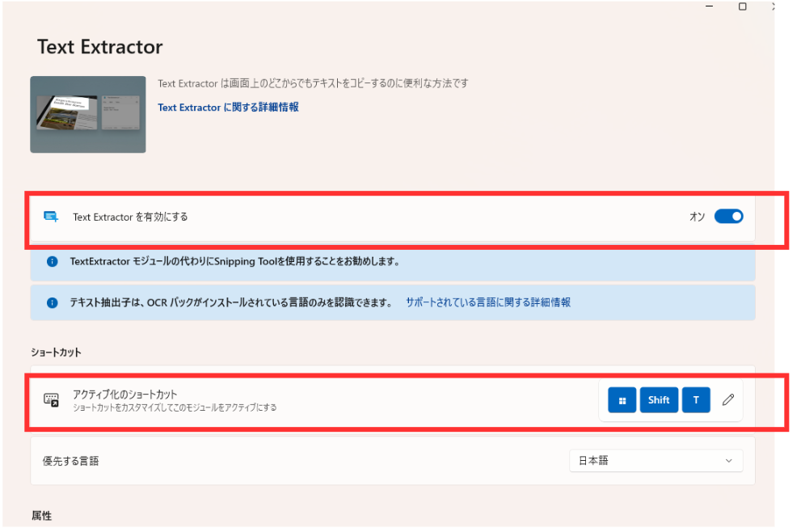Click the Text Extractor preview thumbnail
Viewport: 801px width, 532px height.
(x=88, y=115)
